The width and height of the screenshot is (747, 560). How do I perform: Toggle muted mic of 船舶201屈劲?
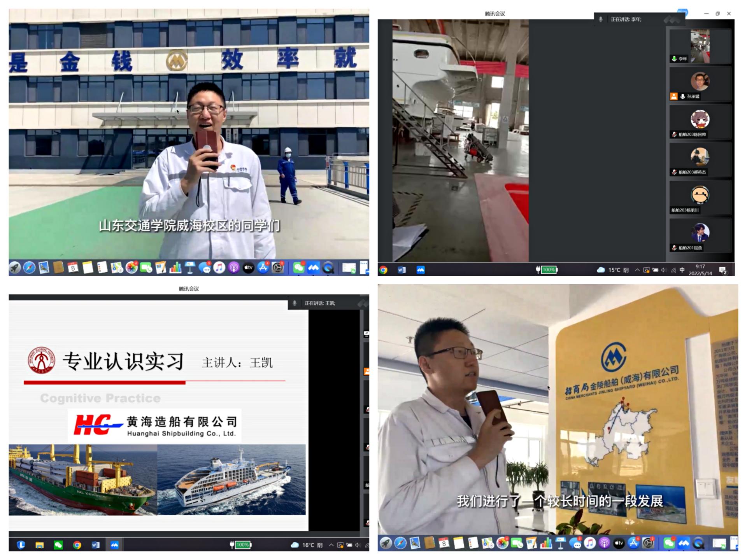674,248
